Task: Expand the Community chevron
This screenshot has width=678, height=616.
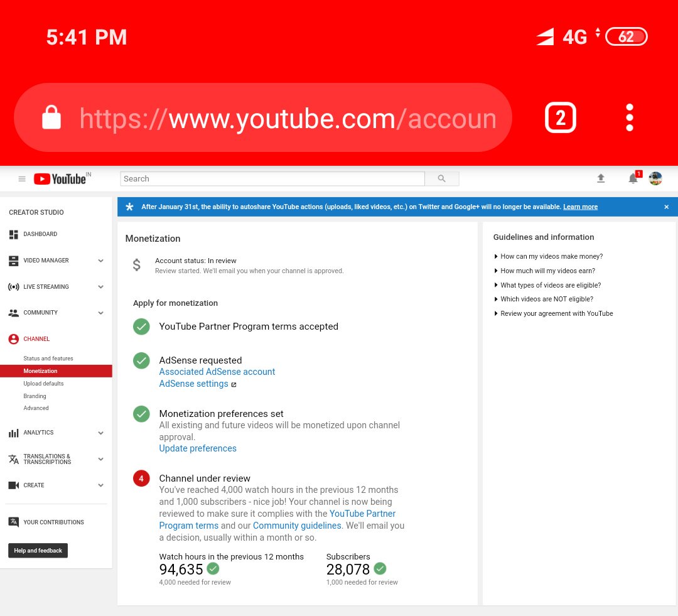Action: pyautogui.click(x=100, y=313)
